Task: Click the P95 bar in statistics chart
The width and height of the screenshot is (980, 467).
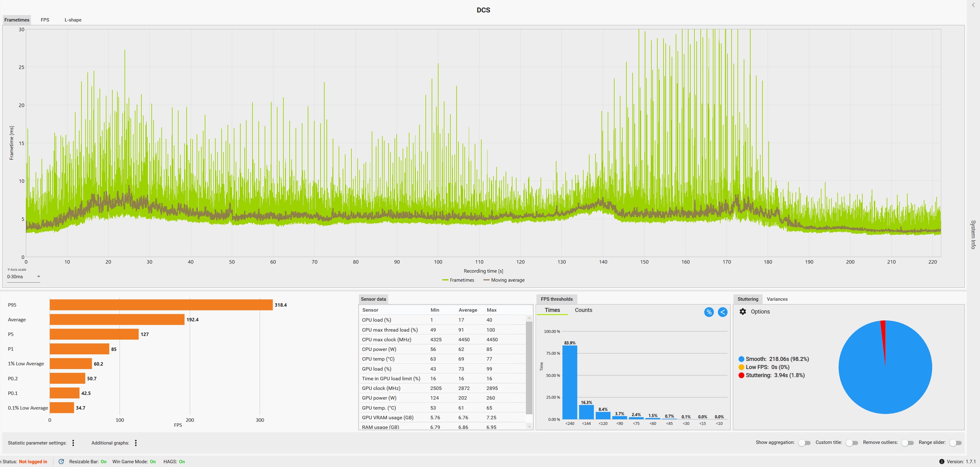Action: [161, 305]
